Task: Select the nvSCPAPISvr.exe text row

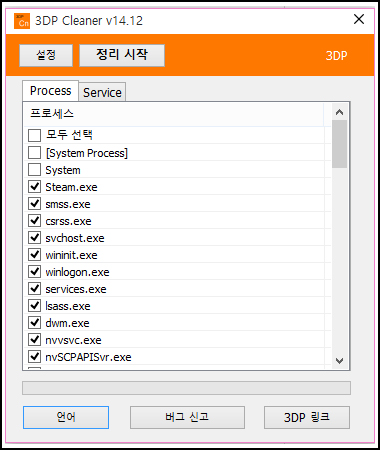Action: coord(88,357)
